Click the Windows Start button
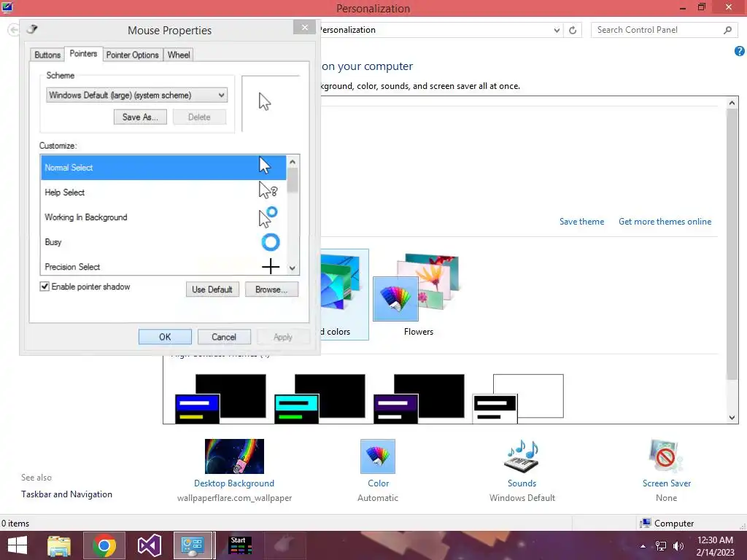The width and height of the screenshot is (747, 560). [18, 545]
